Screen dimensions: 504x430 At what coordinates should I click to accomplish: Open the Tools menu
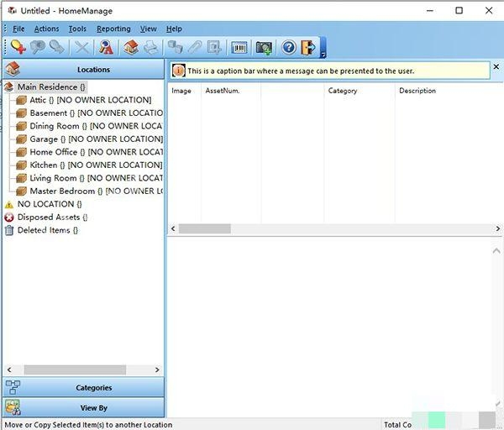coord(77,29)
